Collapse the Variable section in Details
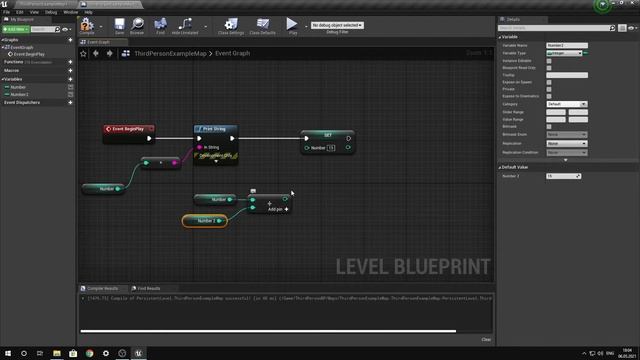640x360 pixels. point(500,37)
